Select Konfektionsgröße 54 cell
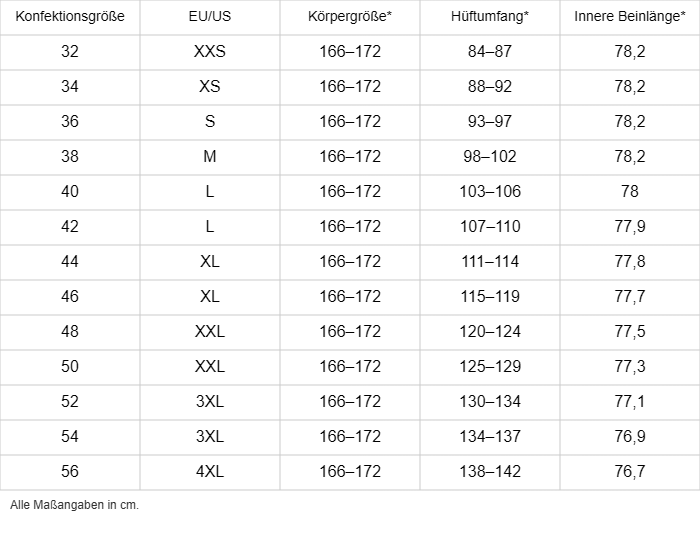 click(x=70, y=437)
